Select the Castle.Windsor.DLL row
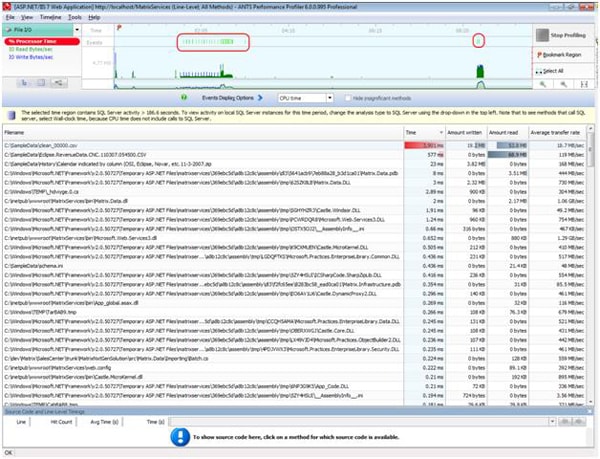The width and height of the screenshot is (600, 459). tap(294, 210)
